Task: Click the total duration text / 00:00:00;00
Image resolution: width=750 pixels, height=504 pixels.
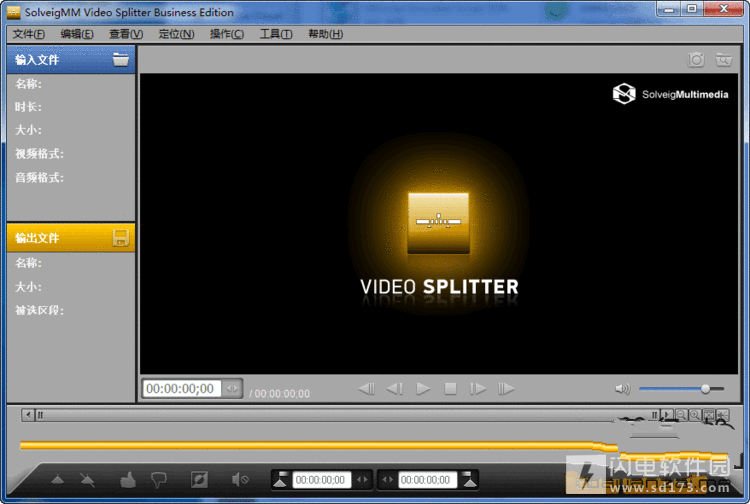Action: (x=279, y=394)
